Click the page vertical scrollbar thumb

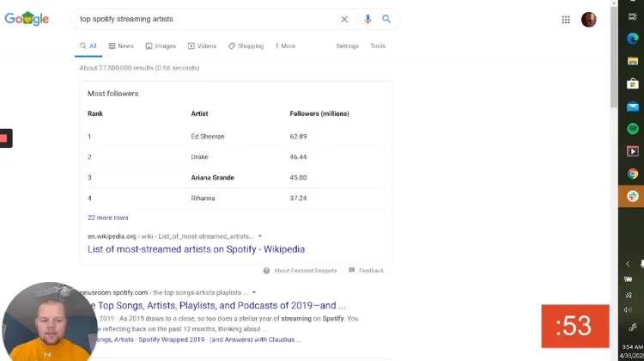pyautogui.click(x=614, y=58)
